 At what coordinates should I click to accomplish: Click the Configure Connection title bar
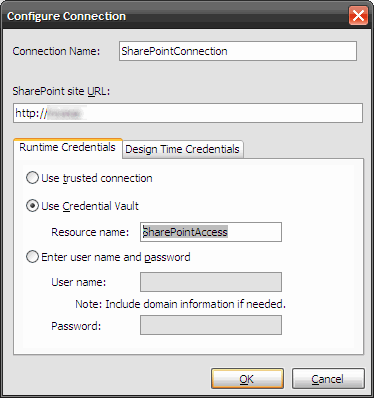tap(175, 16)
